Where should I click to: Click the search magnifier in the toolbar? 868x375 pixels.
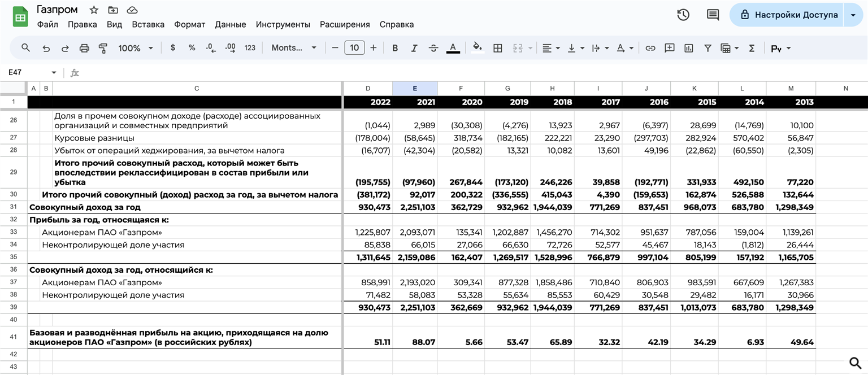click(25, 48)
